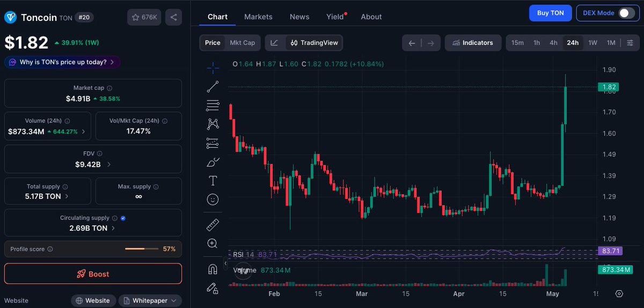This screenshot has width=644, height=308.
Task: Open the Chart tab
Action: click(x=217, y=17)
